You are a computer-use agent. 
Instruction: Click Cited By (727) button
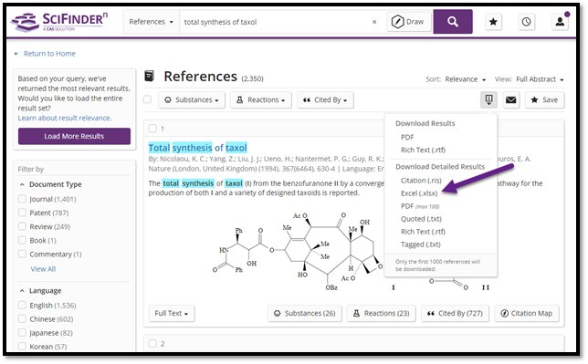(x=456, y=314)
